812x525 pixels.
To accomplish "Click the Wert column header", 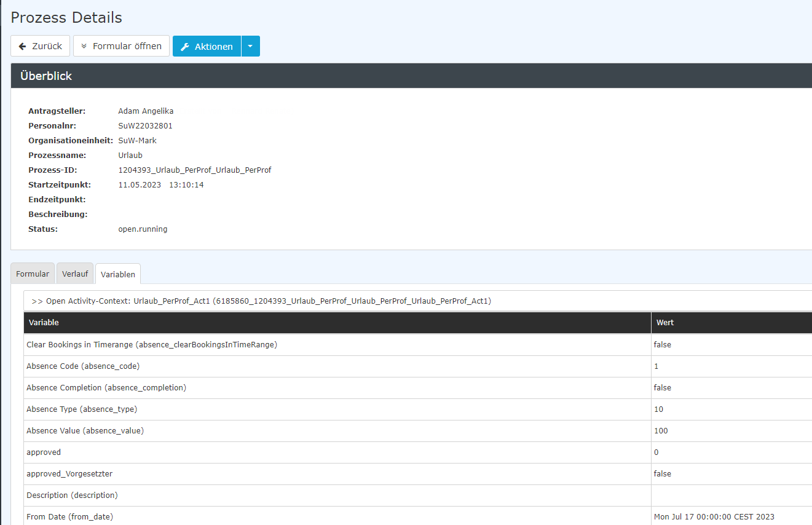I will 665,323.
